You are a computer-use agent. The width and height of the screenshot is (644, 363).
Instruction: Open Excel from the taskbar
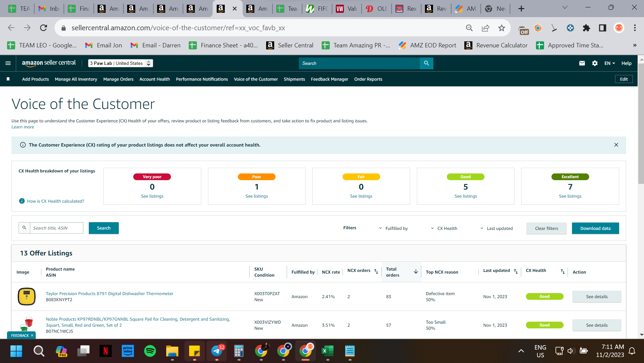tap(327, 351)
